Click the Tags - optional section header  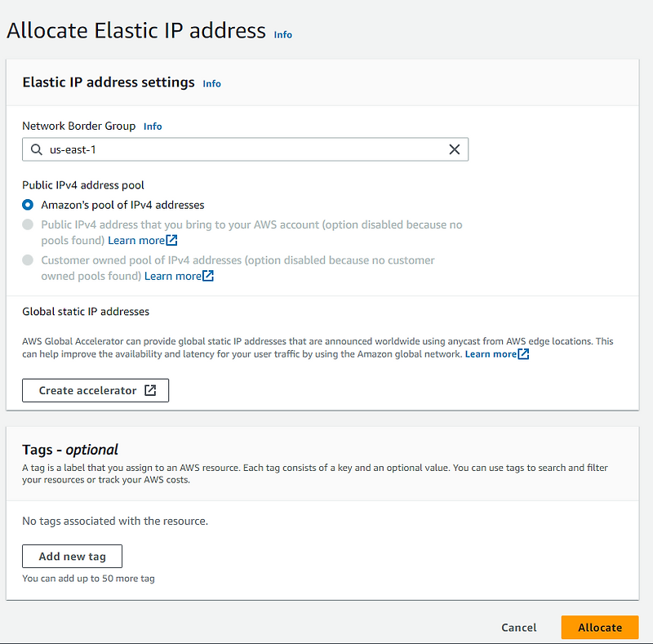click(71, 449)
